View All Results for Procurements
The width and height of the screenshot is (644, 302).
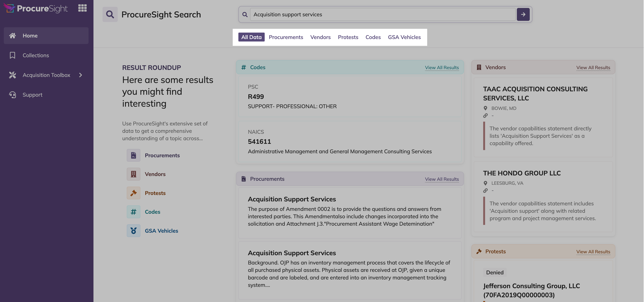[442, 179]
